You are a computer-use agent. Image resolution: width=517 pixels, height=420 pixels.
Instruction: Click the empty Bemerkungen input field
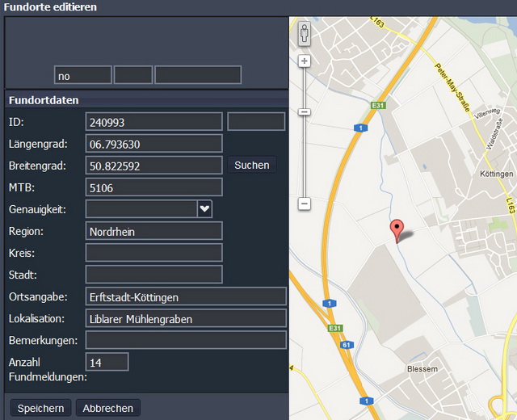[186, 340]
